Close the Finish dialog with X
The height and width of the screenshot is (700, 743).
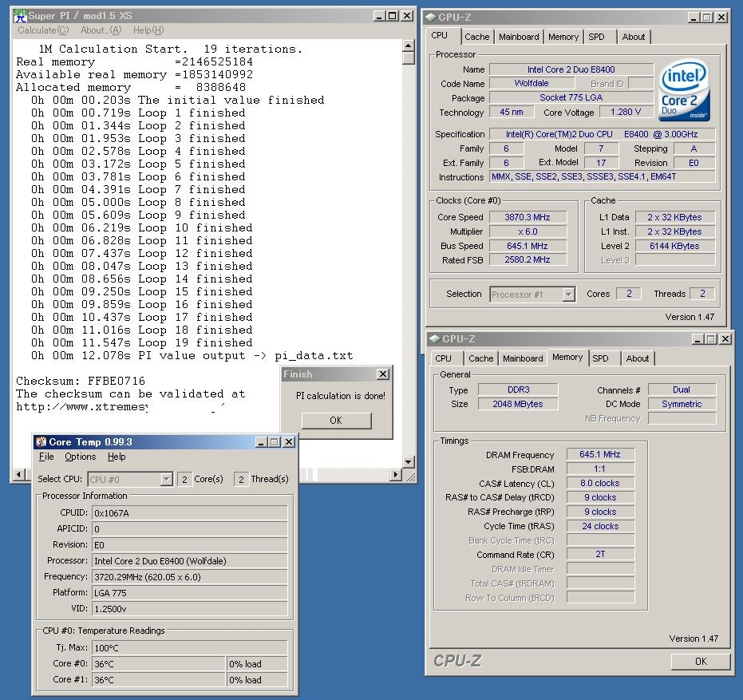click(x=382, y=374)
